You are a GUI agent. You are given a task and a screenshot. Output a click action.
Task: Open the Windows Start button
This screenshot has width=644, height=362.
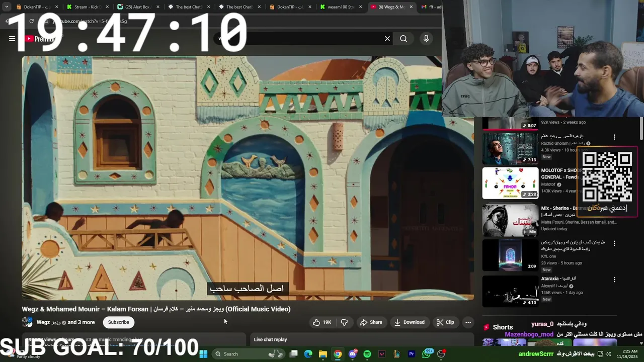click(203, 354)
